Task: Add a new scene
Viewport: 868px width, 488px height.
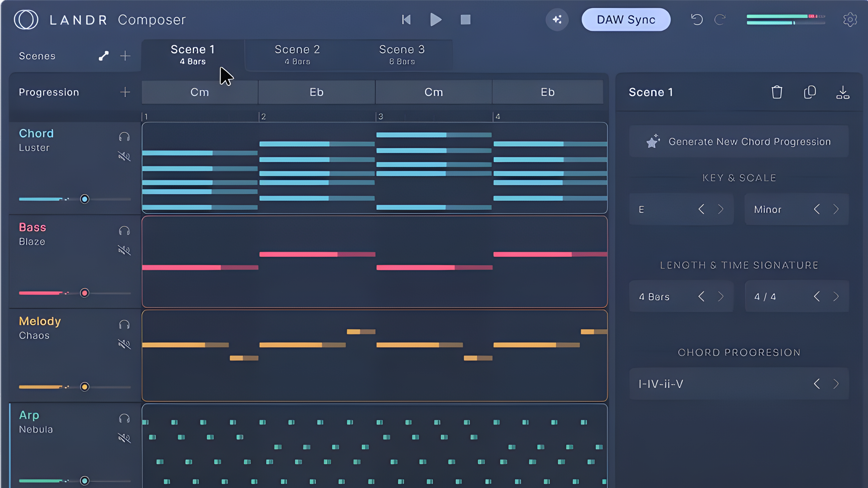Action: (x=125, y=56)
